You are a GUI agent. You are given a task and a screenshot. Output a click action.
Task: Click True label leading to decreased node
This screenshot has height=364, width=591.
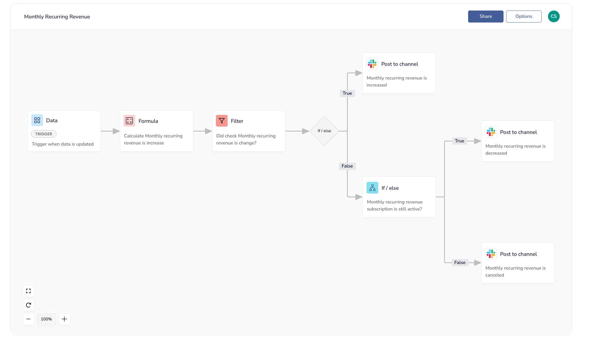coord(459,141)
